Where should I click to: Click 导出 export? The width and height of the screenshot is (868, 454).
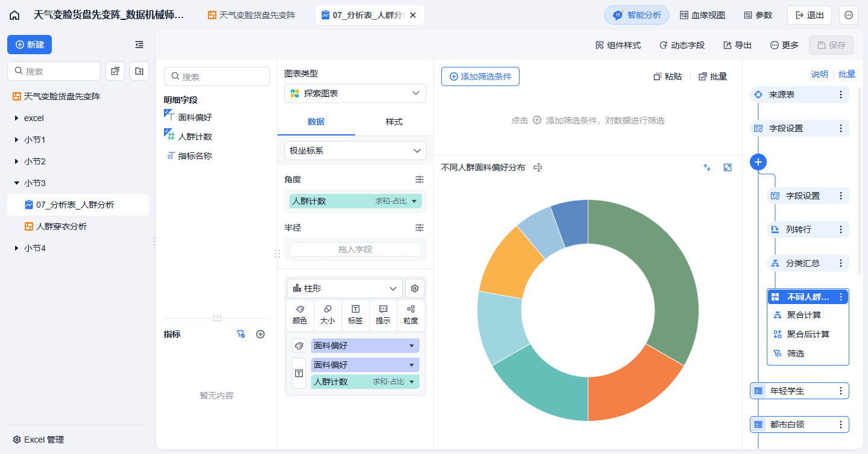click(737, 45)
